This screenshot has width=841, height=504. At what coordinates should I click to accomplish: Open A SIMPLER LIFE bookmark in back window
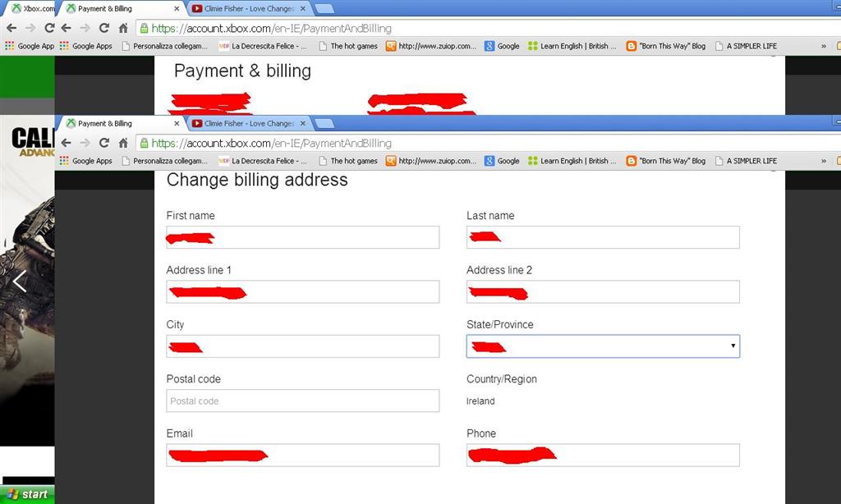click(x=746, y=46)
